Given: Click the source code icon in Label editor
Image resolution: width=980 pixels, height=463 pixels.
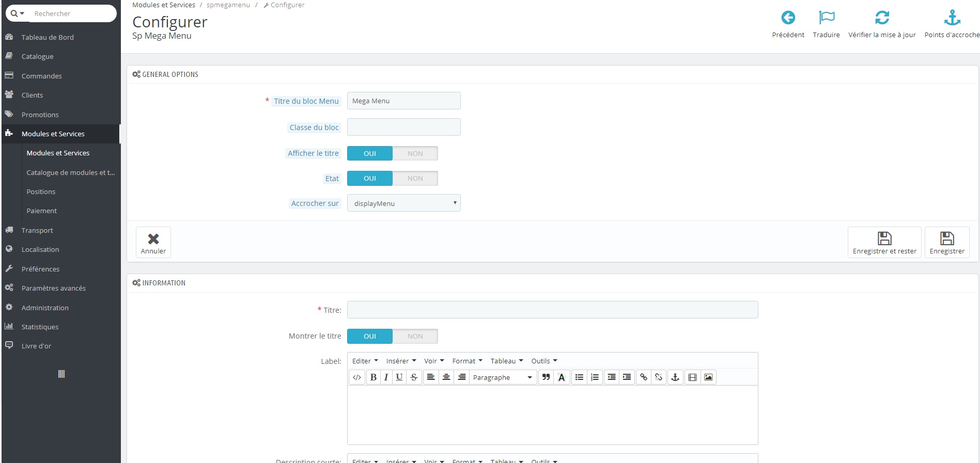Looking at the screenshot, I should click(357, 377).
